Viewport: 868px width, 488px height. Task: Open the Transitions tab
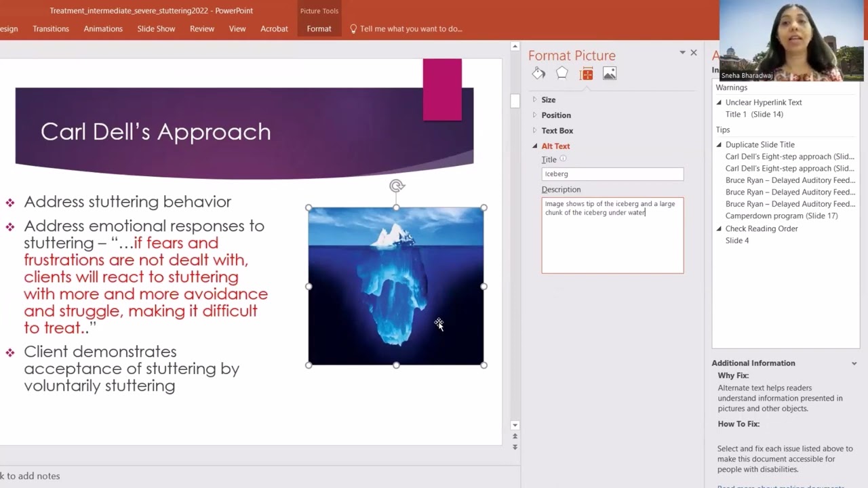pyautogui.click(x=51, y=29)
